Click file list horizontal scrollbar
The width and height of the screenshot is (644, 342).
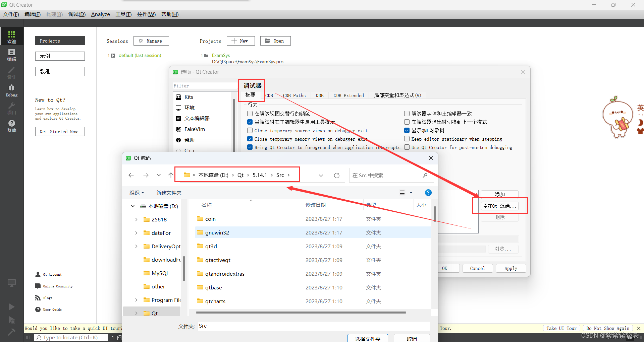301,313
